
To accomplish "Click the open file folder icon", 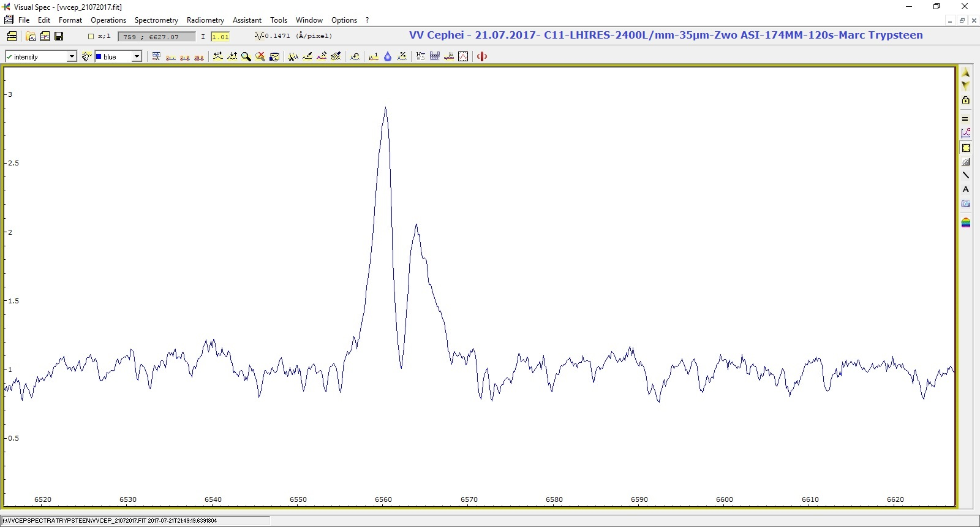I will point(31,36).
